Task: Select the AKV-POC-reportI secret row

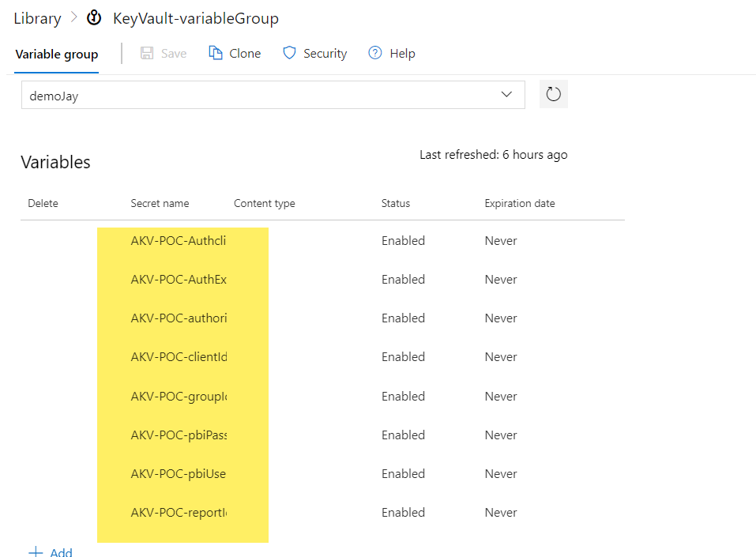Action: [x=322, y=512]
